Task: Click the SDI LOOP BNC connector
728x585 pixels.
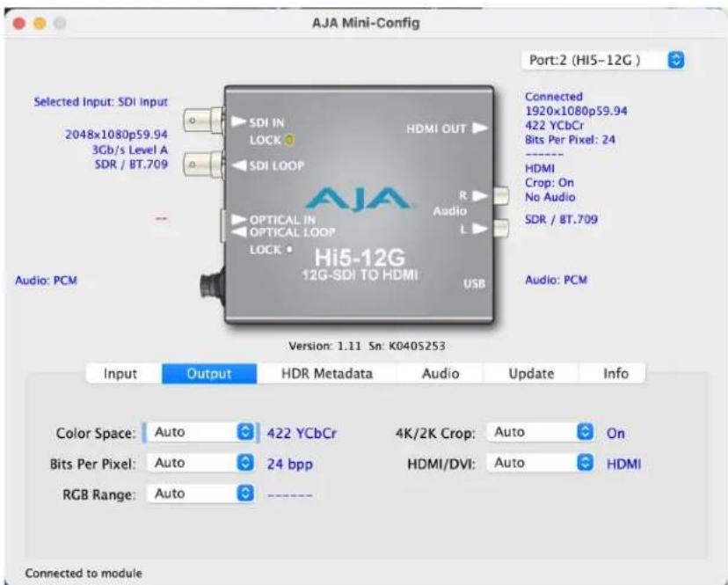Action: (203, 164)
